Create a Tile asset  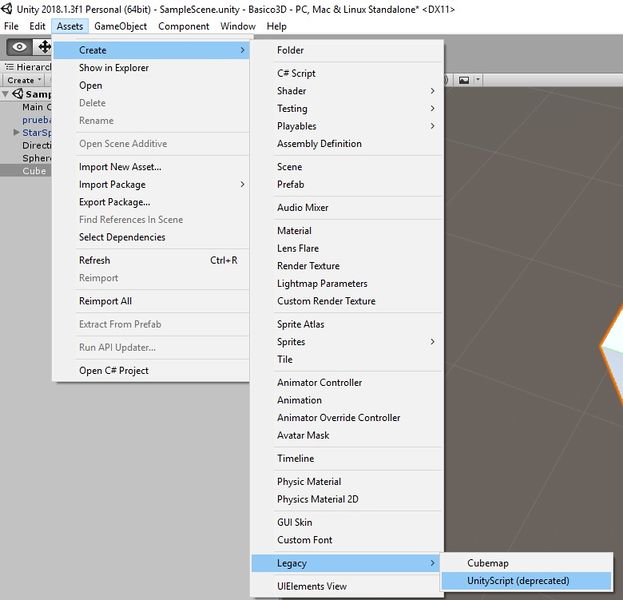[347, 359]
